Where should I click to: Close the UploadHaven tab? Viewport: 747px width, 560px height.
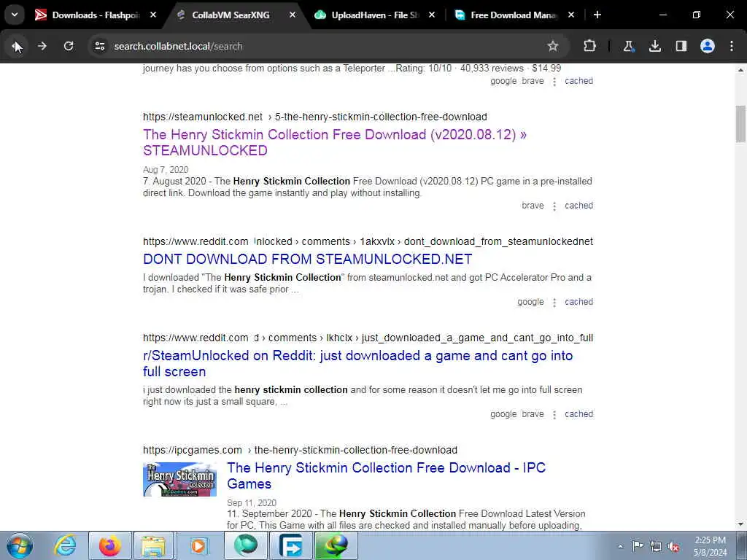coord(432,15)
